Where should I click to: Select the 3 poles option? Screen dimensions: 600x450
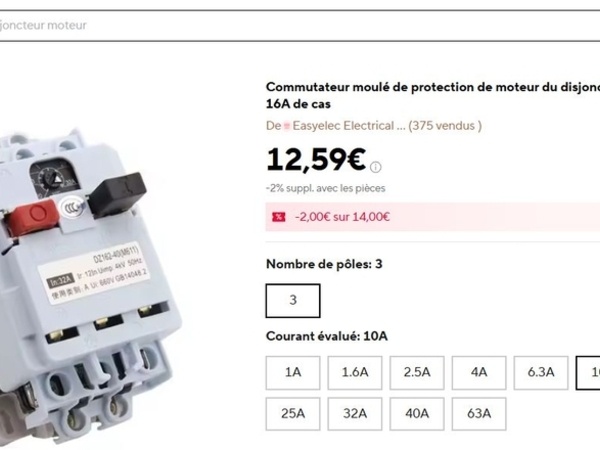point(293,300)
